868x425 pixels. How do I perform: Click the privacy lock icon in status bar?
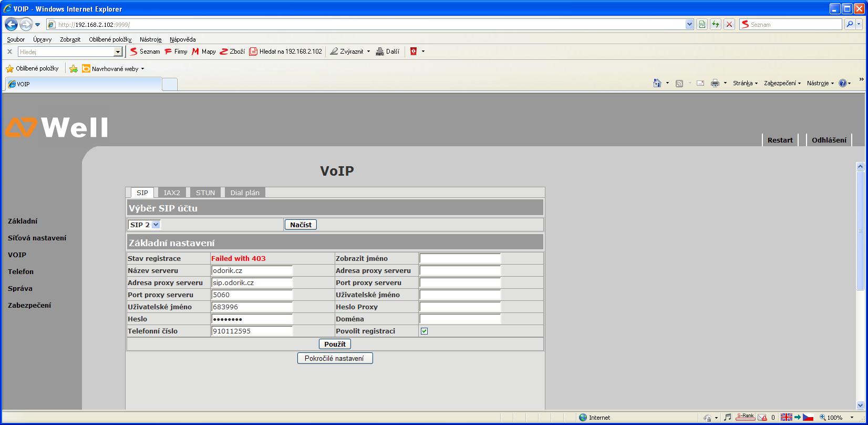(x=708, y=418)
